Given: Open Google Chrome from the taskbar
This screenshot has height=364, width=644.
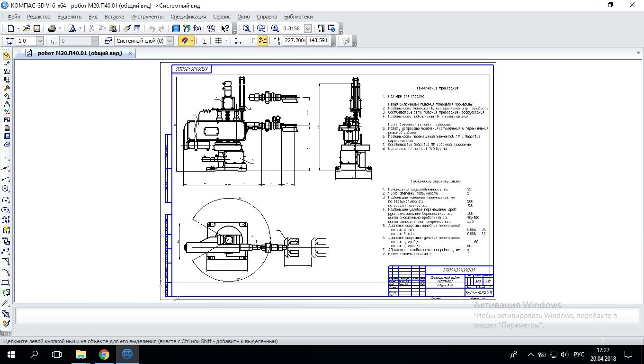Looking at the screenshot, I should click(x=104, y=354).
